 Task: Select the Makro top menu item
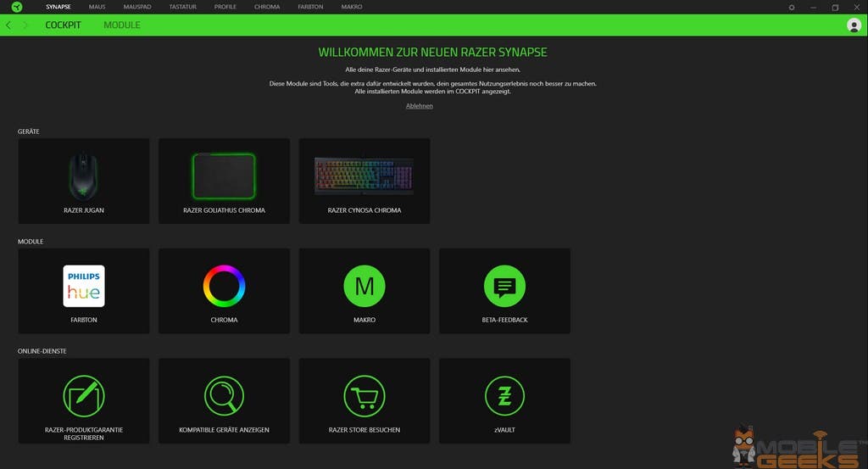point(352,7)
